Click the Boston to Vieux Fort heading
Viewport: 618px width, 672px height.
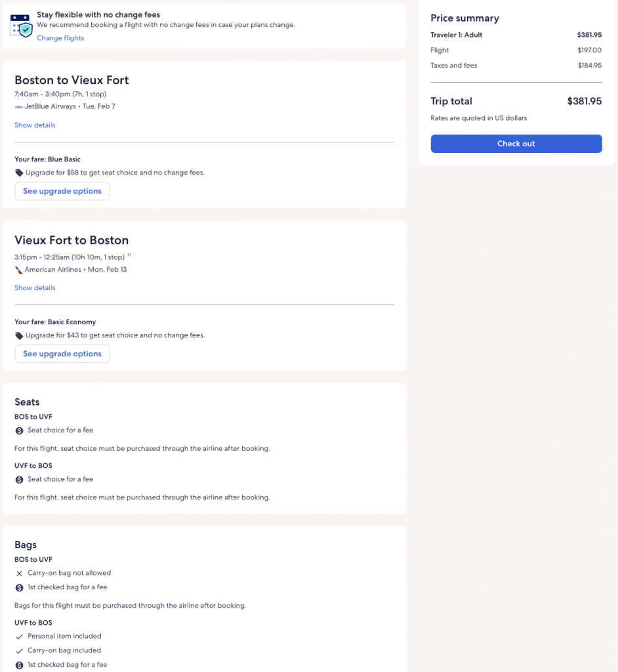(x=72, y=80)
